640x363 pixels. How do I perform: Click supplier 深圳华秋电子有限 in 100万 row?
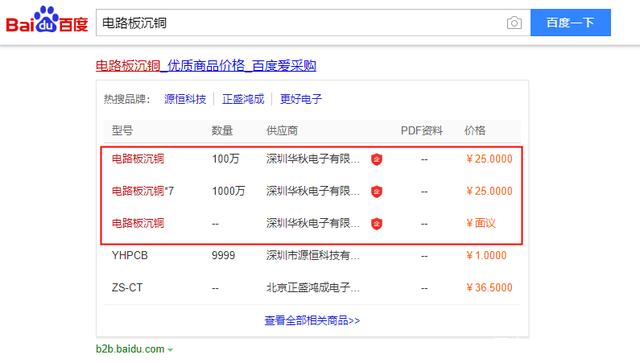pos(313,159)
